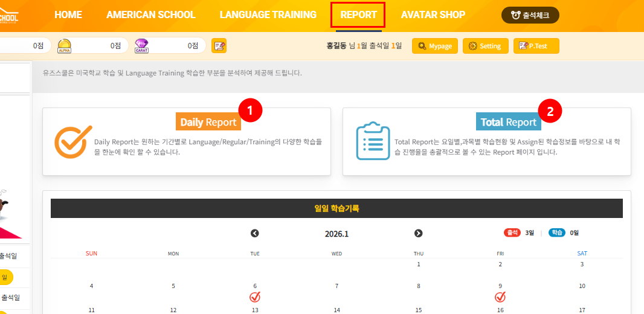Click the red attendance check on January 6
This screenshot has width=644, height=314.
tap(255, 297)
